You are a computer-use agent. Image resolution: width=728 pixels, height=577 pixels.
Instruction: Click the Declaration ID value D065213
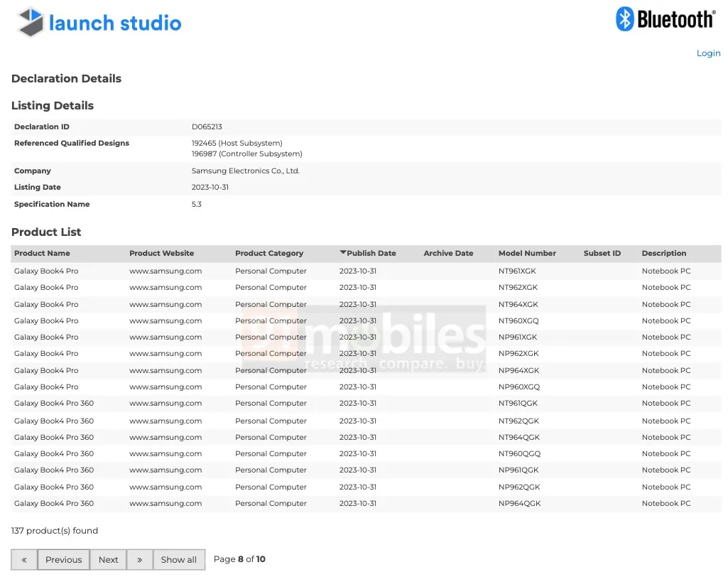(207, 127)
